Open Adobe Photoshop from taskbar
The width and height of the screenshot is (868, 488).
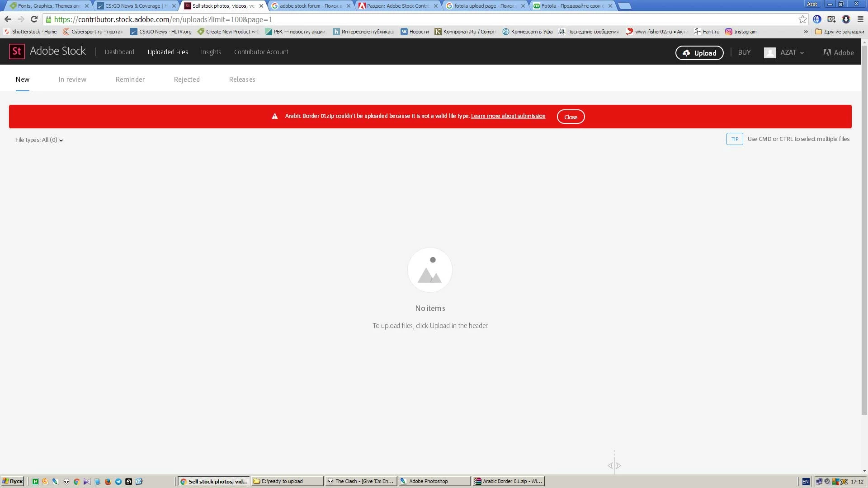click(x=434, y=481)
